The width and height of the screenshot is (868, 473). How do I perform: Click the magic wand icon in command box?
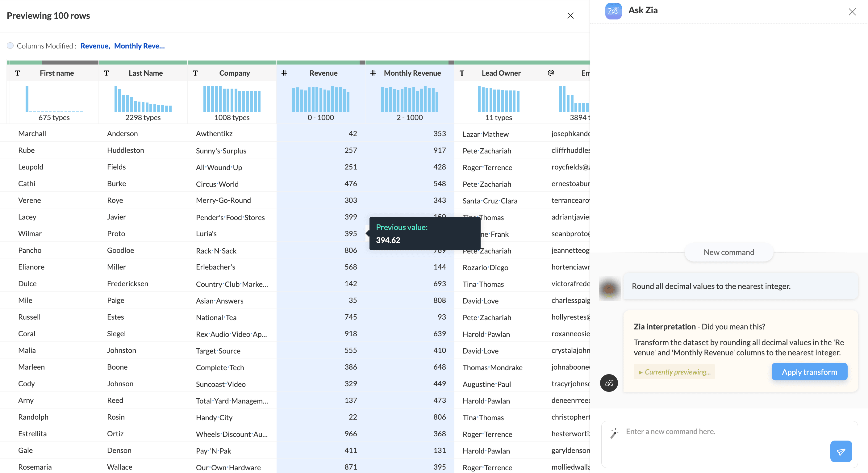[x=614, y=433]
